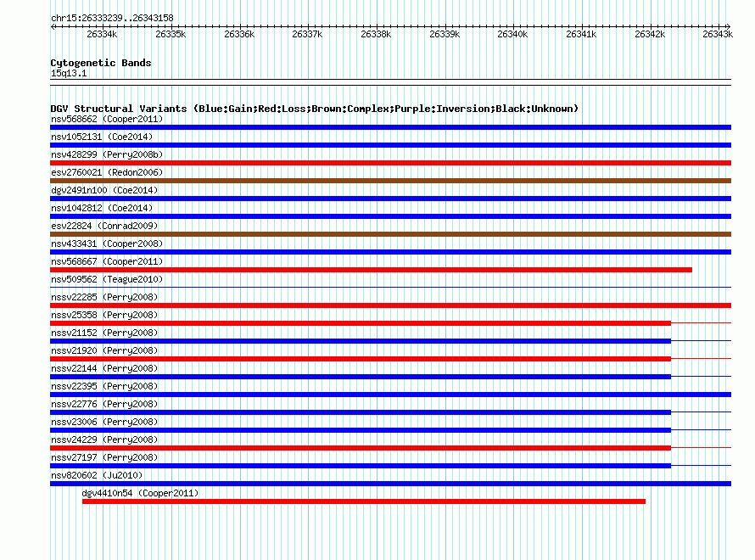This screenshot has height=560, width=755.
Task: Click the 26340k ruler tick label
Action: (x=512, y=34)
